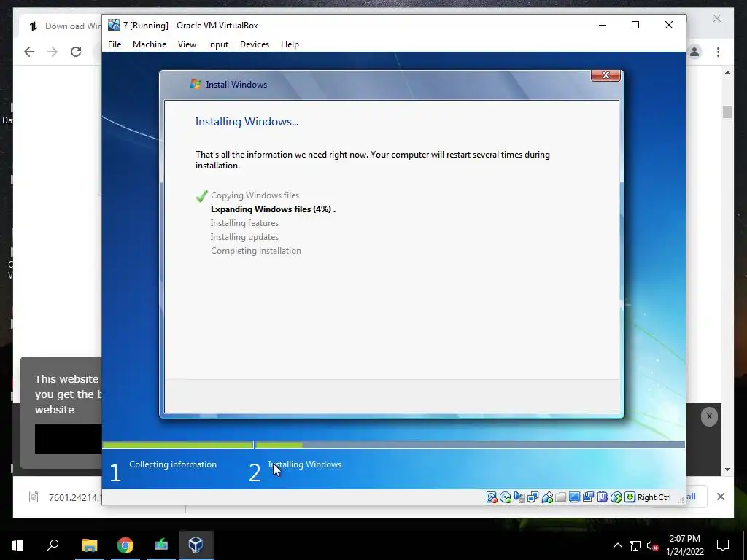Click the green checkmark beside Copying Windows files
Image resolution: width=747 pixels, height=560 pixels.
coord(201,195)
